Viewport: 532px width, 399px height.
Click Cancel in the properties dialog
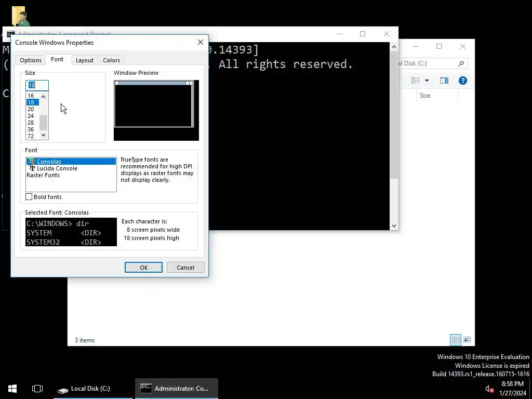[x=185, y=268]
